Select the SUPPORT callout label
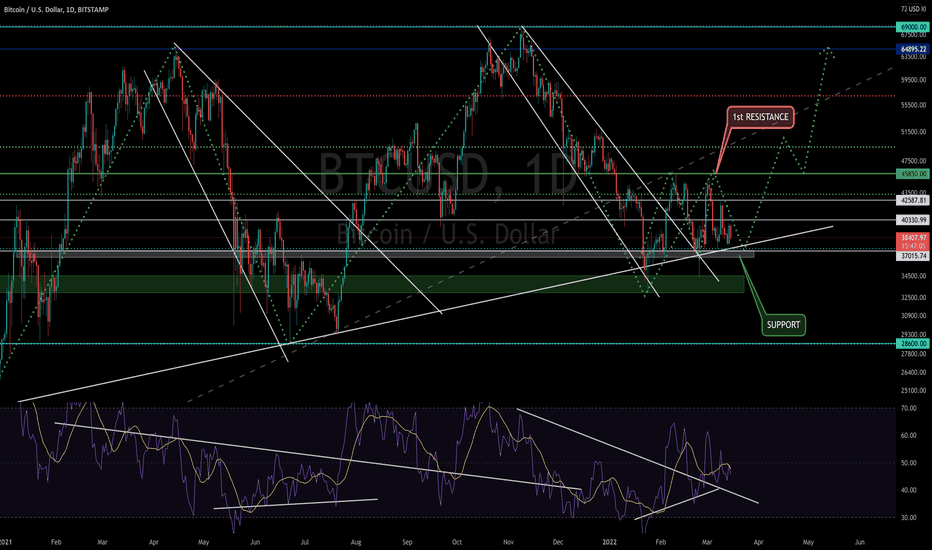The image size is (932, 550). 783,325
